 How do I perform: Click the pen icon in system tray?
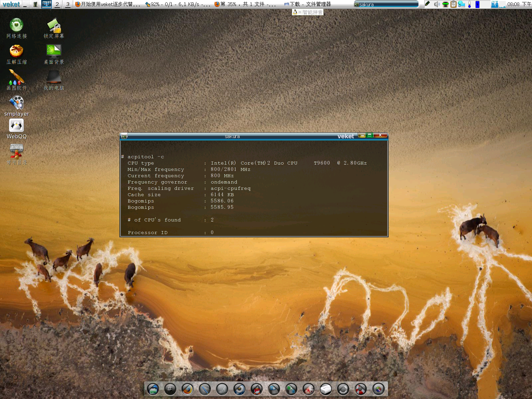[428, 4]
